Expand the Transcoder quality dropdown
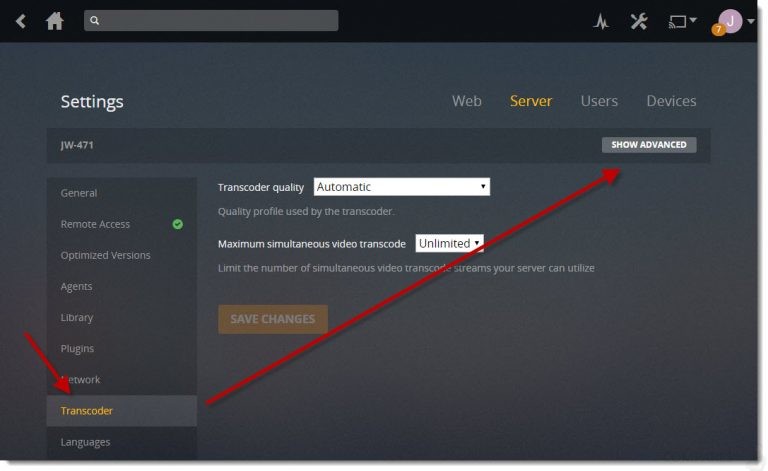 [x=402, y=187]
